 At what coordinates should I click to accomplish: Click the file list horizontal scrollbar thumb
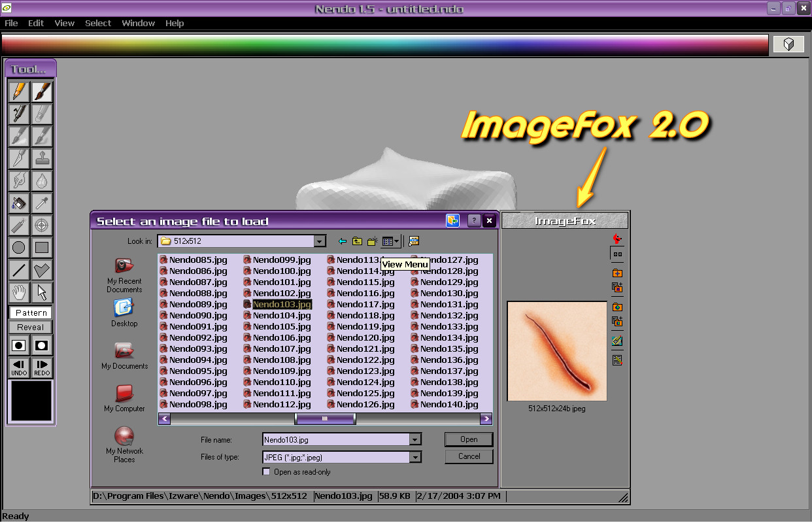pos(325,419)
